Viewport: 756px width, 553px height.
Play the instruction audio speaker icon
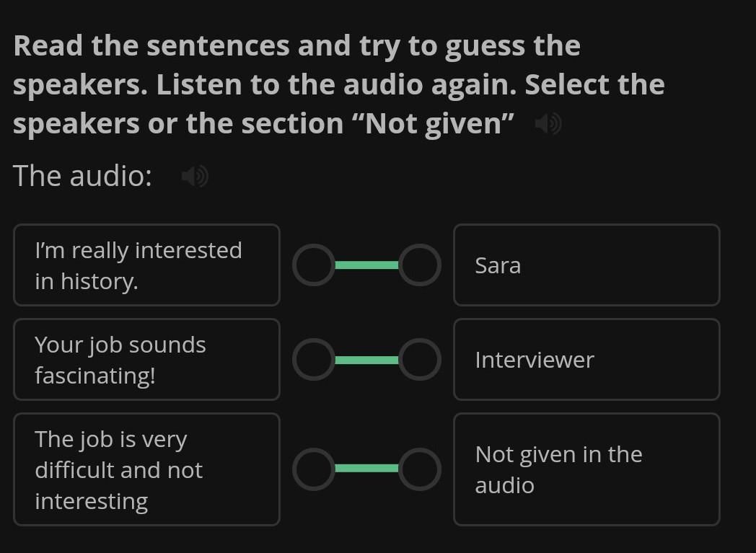(x=548, y=125)
